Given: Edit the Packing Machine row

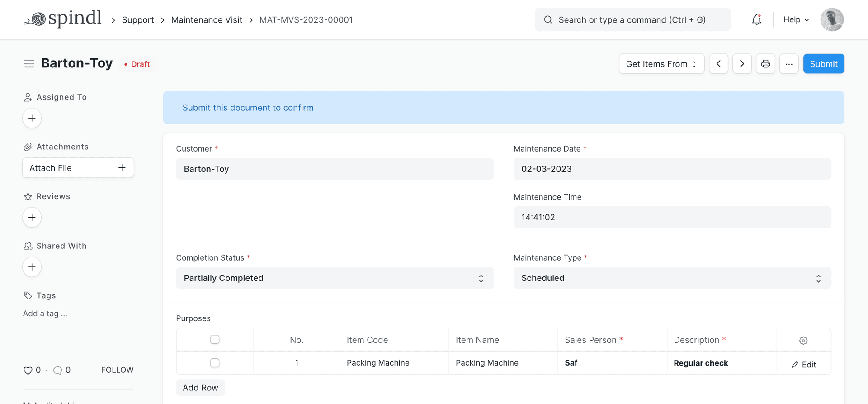Looking at the screenshot, I should [x=803, y=365].
